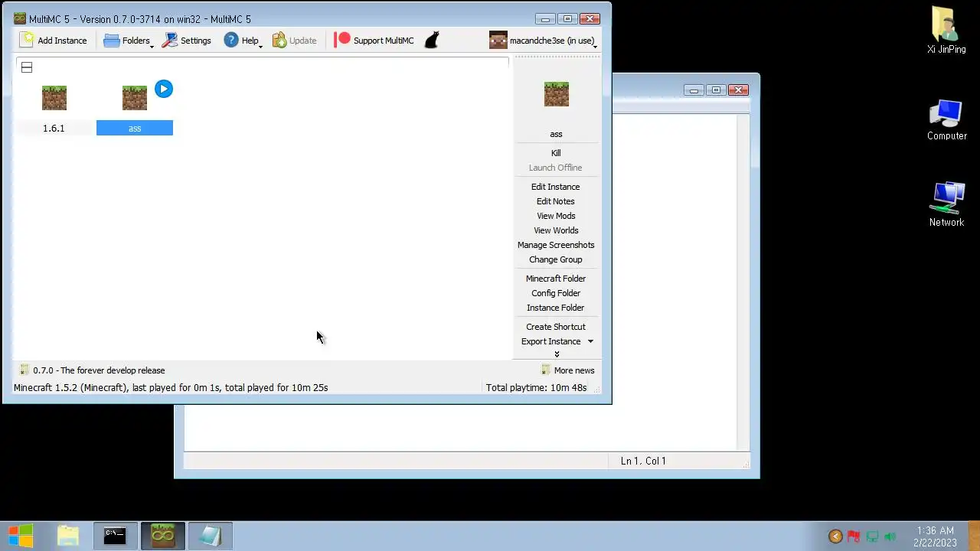Open the Xi JinPing desktop folder
This screenshot has height=551, width=980.
tap(946, 31)
